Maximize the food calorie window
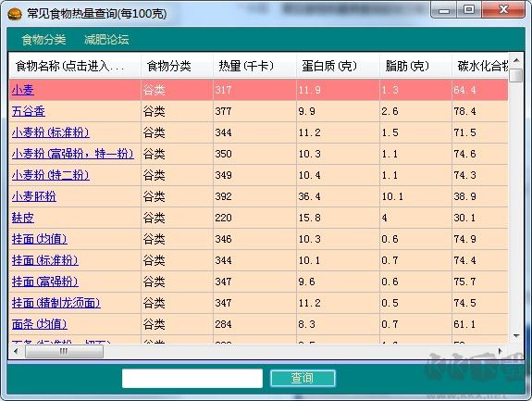The image size is (532, 401). 469,10
